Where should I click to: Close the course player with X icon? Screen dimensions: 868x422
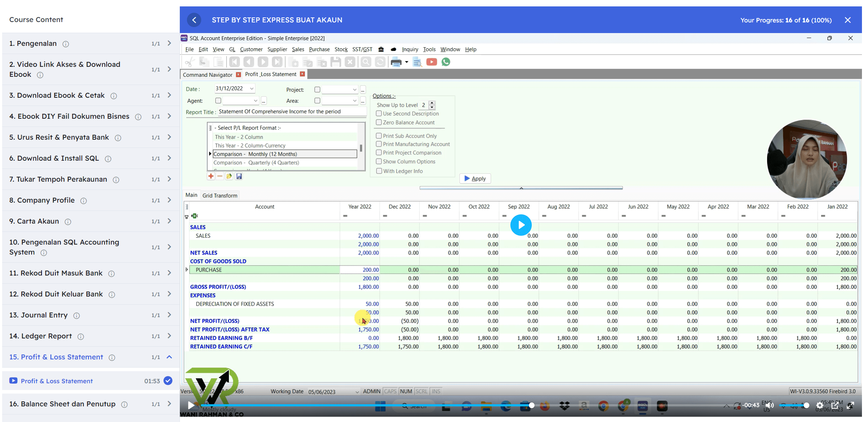coord(848,20)
